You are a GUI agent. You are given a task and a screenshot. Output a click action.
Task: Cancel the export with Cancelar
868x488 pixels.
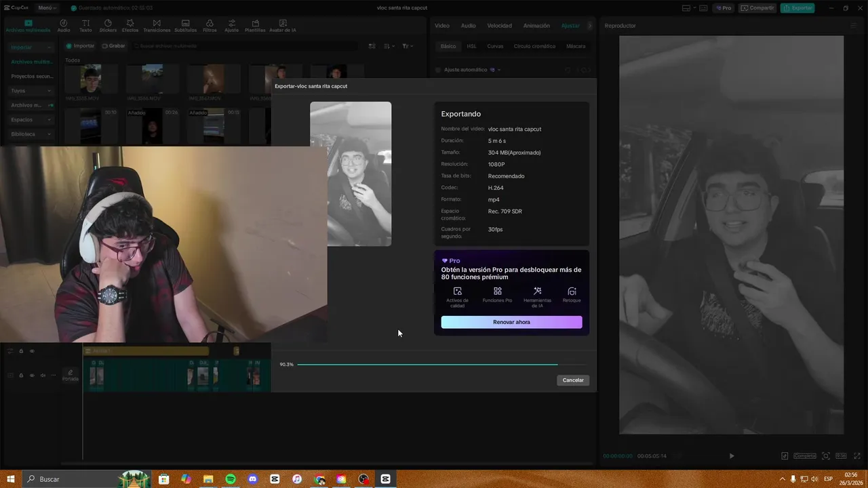(x=573, y=380)
